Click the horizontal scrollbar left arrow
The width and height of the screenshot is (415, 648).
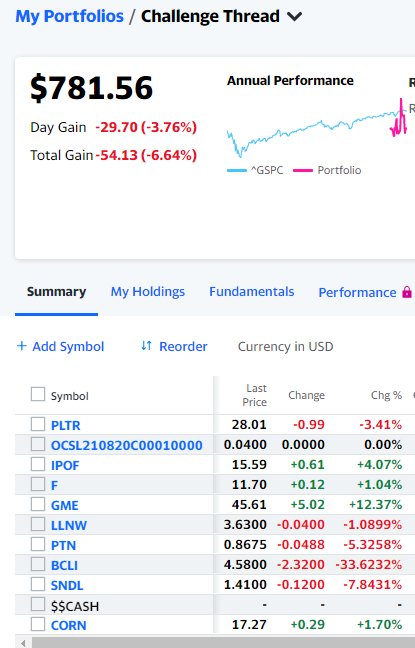pos(24,643)
